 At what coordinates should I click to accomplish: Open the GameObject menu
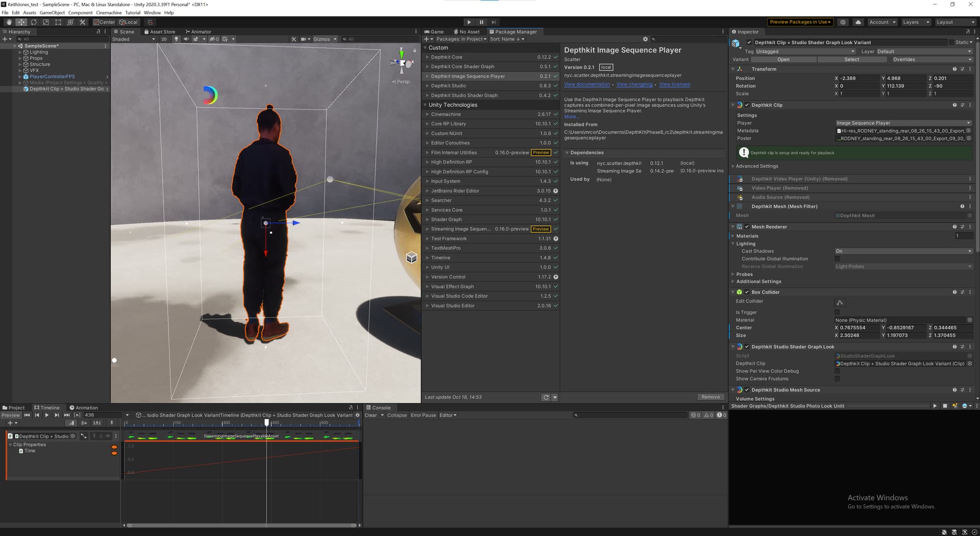pyautogui.click(x=52, y=13)
